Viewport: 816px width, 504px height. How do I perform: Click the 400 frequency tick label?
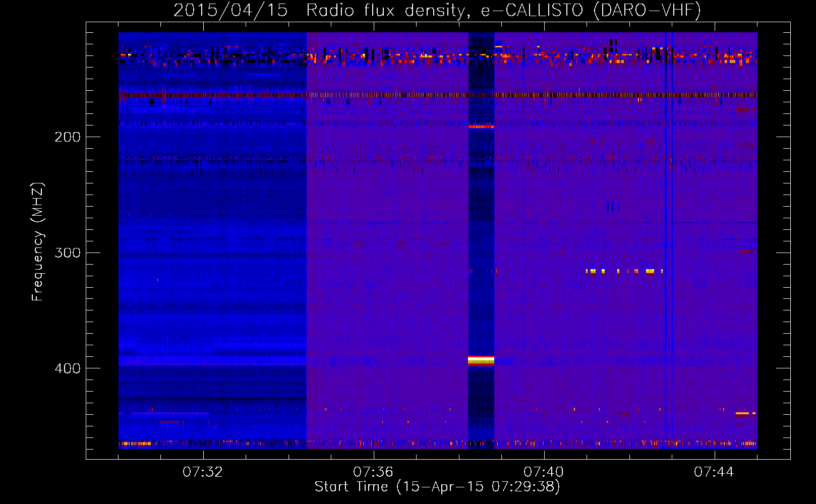pyautogui.click(x=68, y=368)
